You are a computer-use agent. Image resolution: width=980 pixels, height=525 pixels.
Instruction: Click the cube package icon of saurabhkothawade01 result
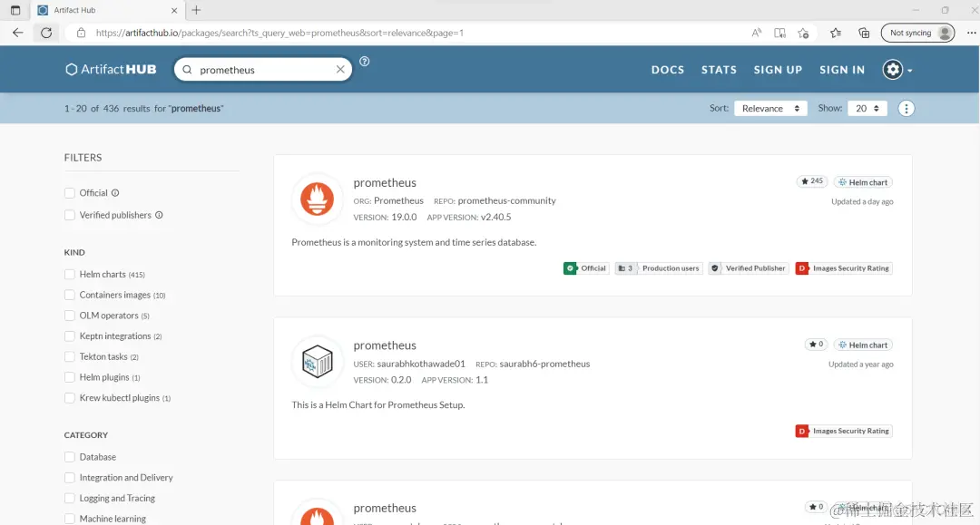pyautogui.click(x=317, y=362)
